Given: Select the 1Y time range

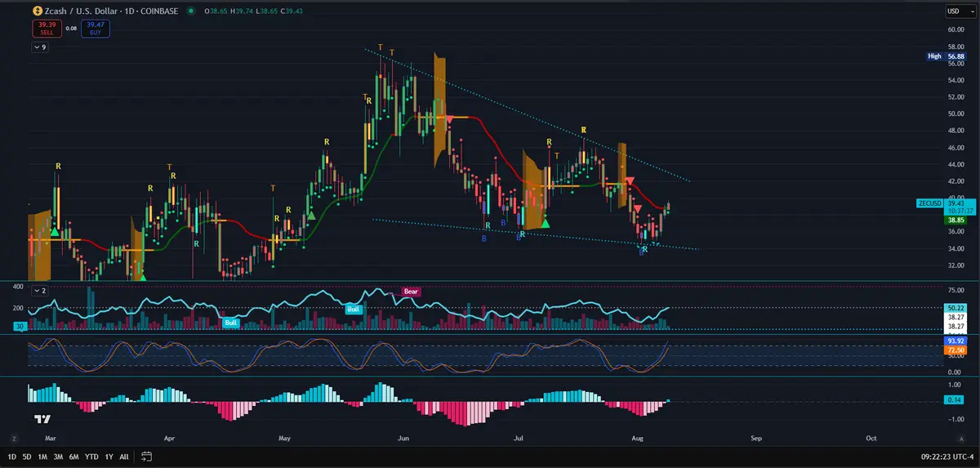Looking at the screenshot, I should 109,456.
